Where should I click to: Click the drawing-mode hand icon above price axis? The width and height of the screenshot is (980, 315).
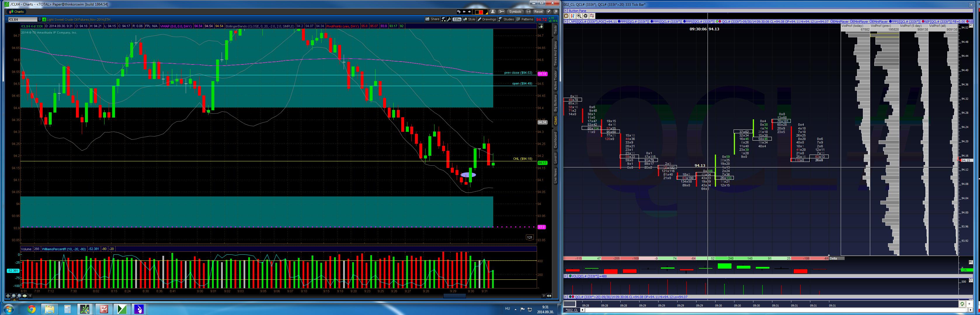tap(541, 26)
